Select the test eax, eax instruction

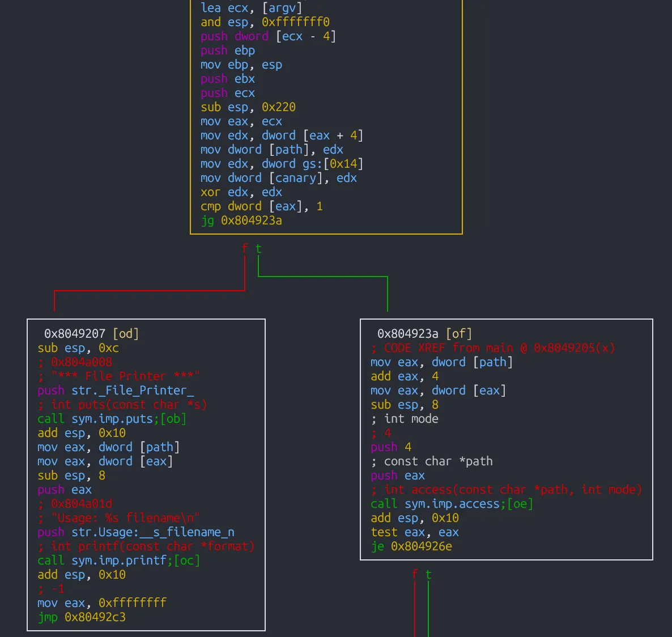pos(415,532)
